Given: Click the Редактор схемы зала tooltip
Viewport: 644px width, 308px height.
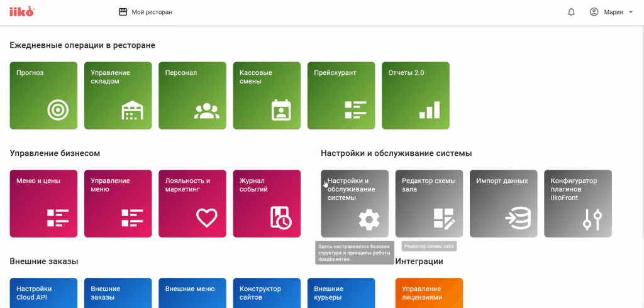Looking at the screenshot, I should pyautogui.click(x=429, y=246).
